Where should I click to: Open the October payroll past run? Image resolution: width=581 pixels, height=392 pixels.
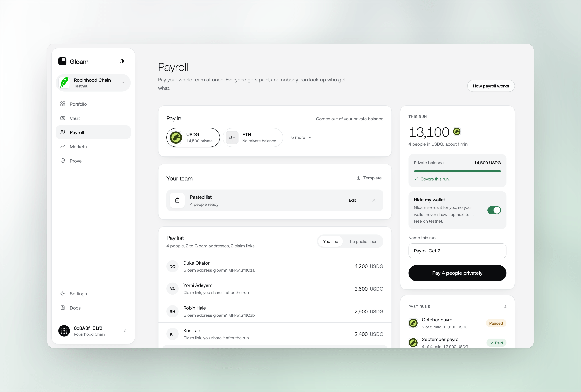(x=457, y=323)
